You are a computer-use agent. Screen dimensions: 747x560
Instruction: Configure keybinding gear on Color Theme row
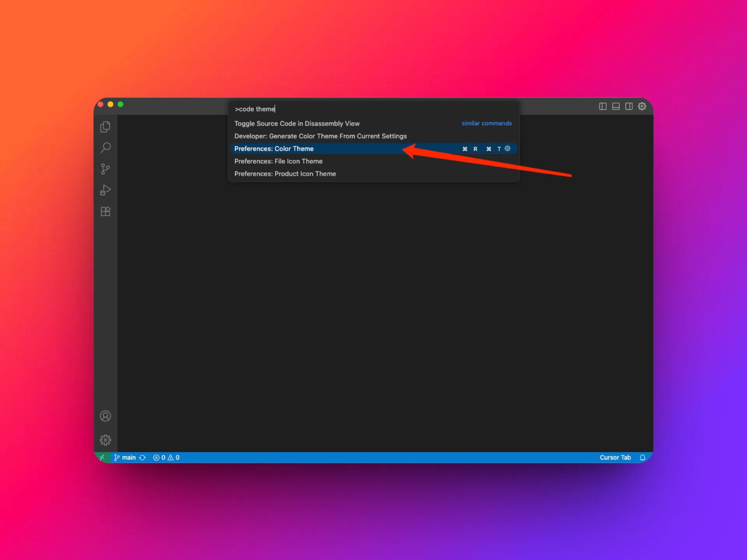pos(507,149)
